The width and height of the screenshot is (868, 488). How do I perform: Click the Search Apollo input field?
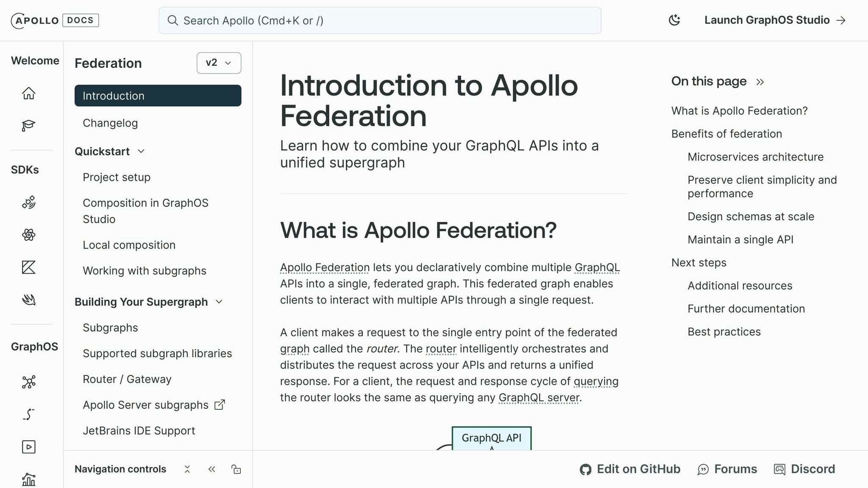point(380,20)
